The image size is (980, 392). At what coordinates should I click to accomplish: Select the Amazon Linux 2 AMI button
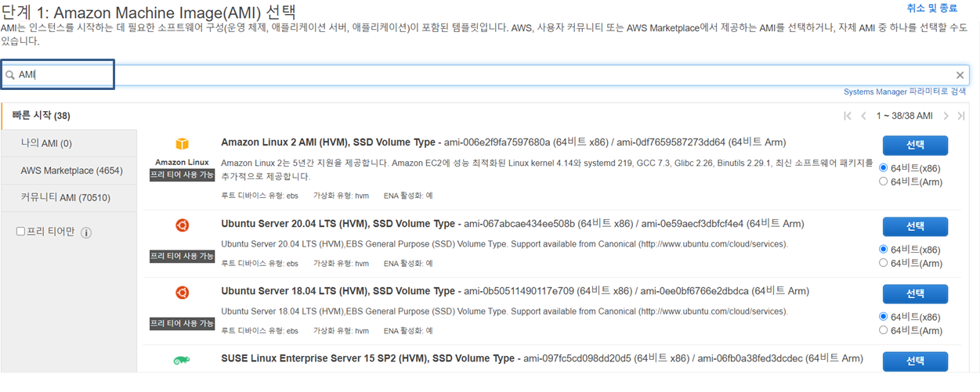(x=915, y=146)
